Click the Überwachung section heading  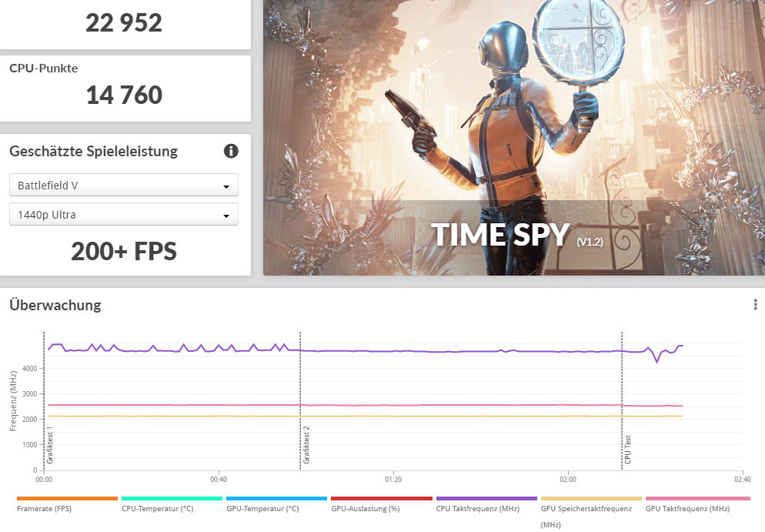[x=55, y=305]
